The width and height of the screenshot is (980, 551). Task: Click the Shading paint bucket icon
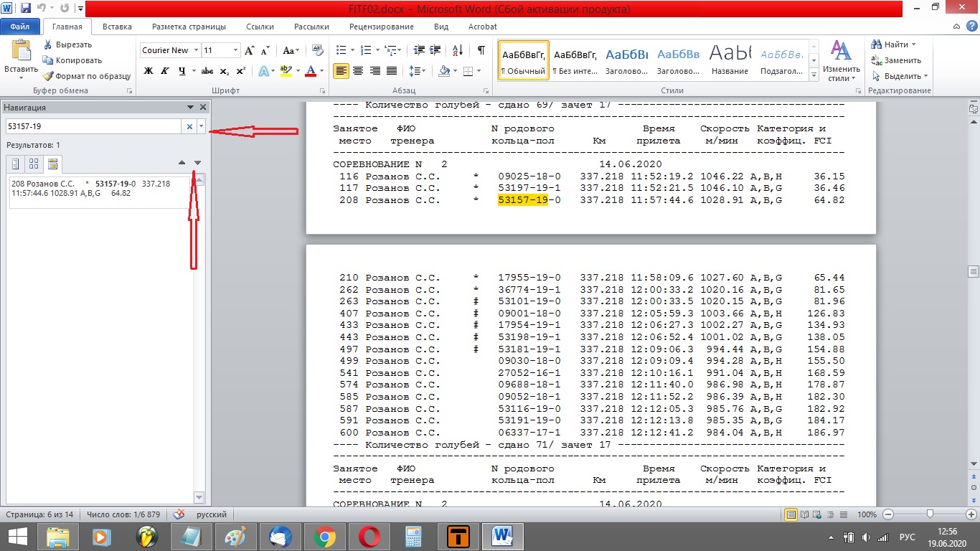(444, 71)
